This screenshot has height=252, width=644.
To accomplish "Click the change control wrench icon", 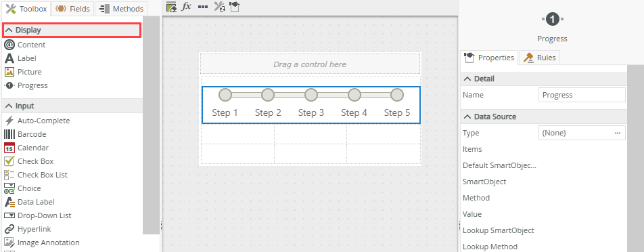I will (x=220, y=7).
